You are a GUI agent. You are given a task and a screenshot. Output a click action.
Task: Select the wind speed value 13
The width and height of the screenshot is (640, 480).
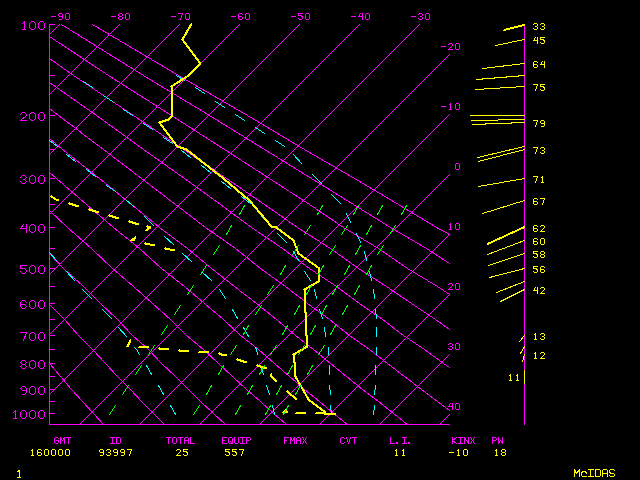(538, 337)
